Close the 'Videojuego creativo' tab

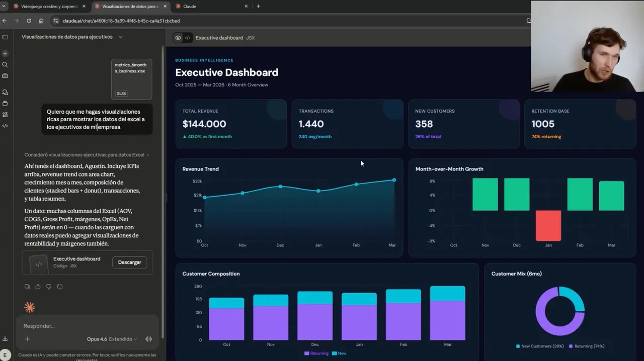[84, 6]
